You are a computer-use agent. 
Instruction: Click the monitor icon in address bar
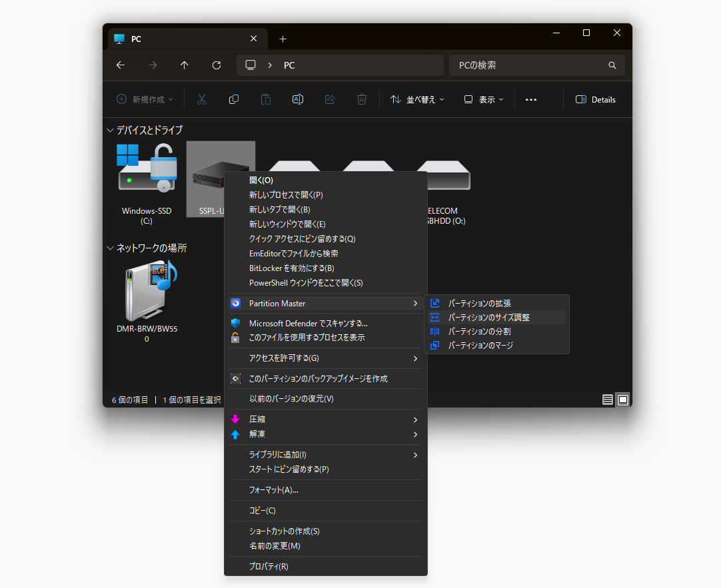(251, 65)
